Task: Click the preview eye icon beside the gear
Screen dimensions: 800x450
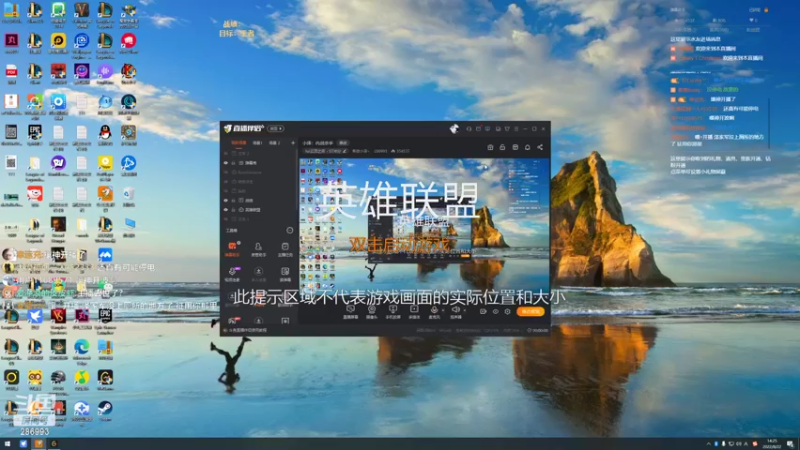Action: [x=495, y=311]
